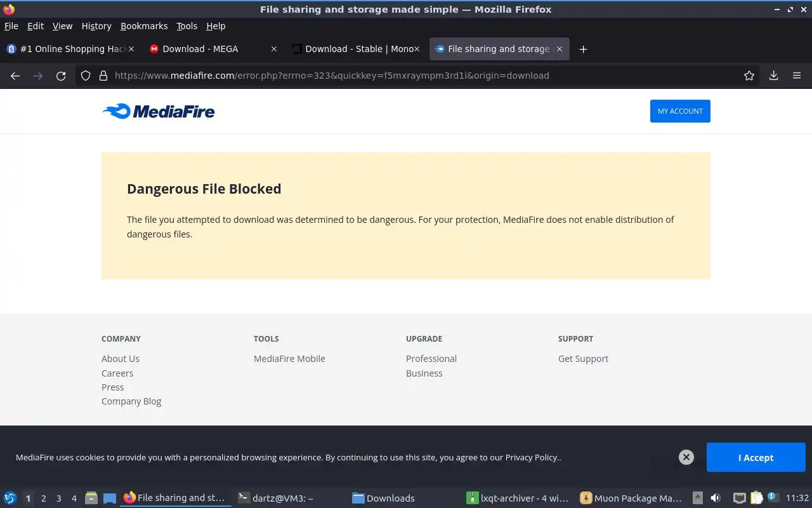The width and height of the screenshot is (812, 508).
Task: Open the clipboard tray icon
Action: (756, 498)
